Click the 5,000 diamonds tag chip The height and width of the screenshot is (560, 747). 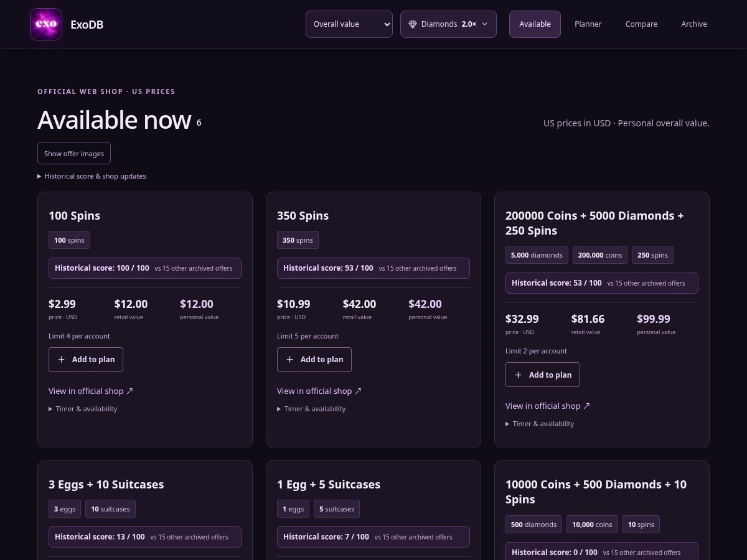(537, 255)
